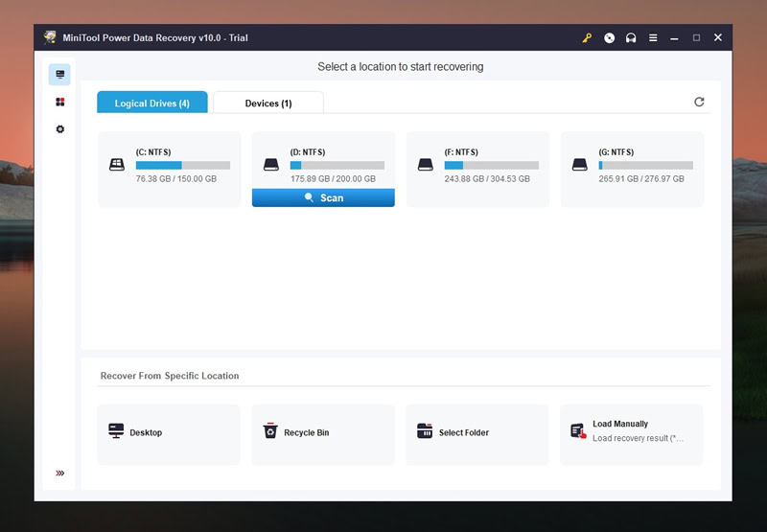
Task: Refresh the drive list
Action: tap(699, 102)
